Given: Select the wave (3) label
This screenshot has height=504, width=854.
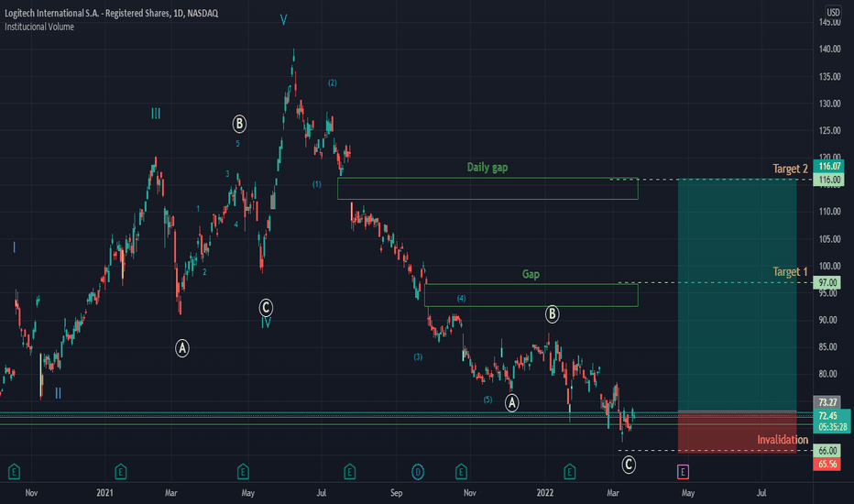Looking at the screenshot, I should (x=418, y=356).
